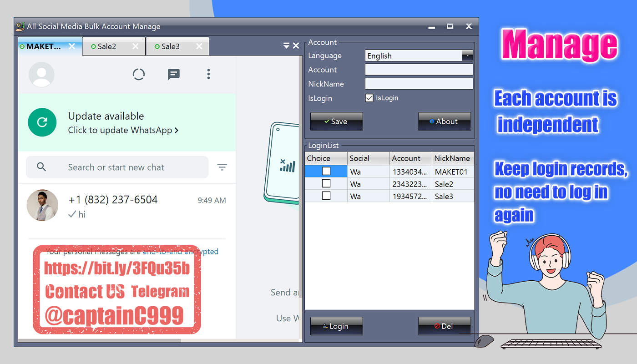The image size is (637, 364).
Task: Select the MAKET01 nickname cell
Action: coord(453,172)
